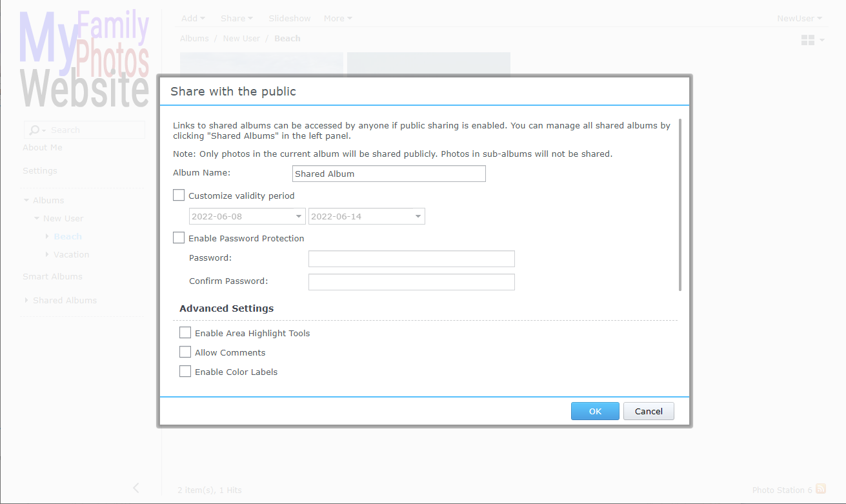Click the search magnifier icon
The height and width of the screenshot is (504, 846).
[x=34, y=130]
